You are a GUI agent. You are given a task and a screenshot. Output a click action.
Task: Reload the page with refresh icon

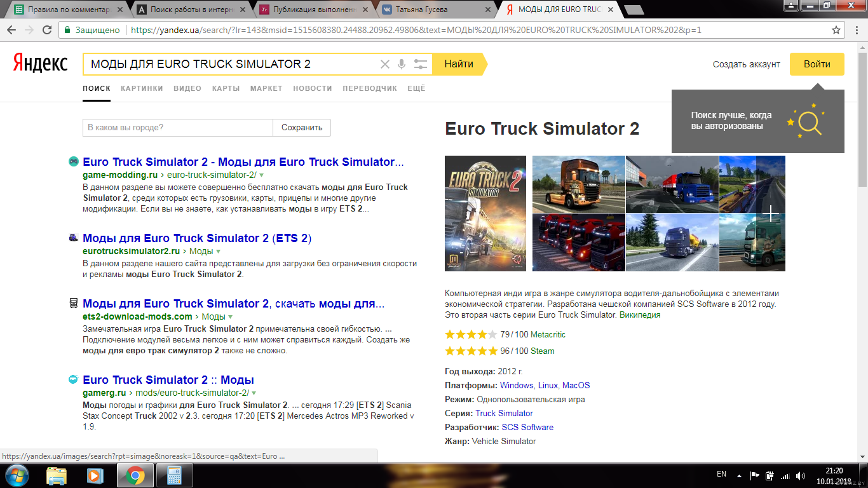pos(47,30)
